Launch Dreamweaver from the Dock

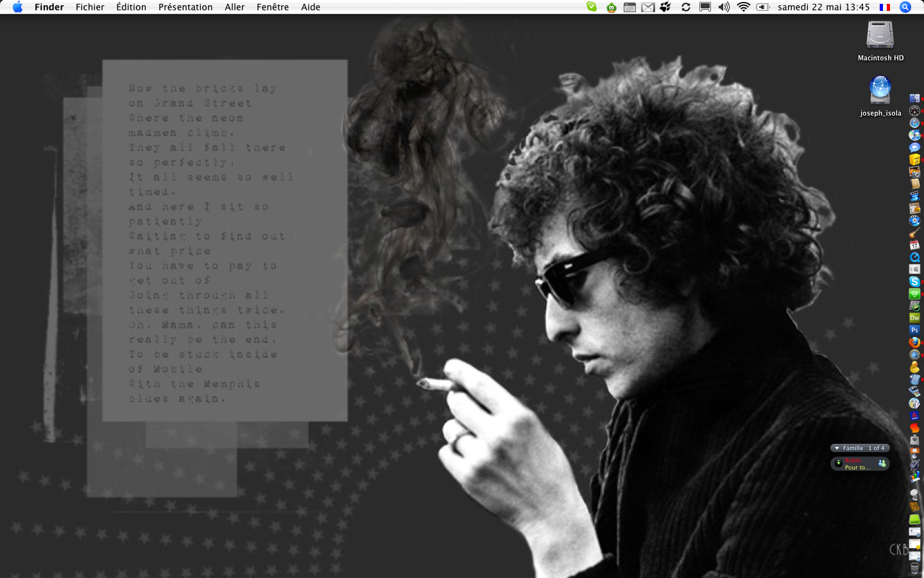coord(914,318)
